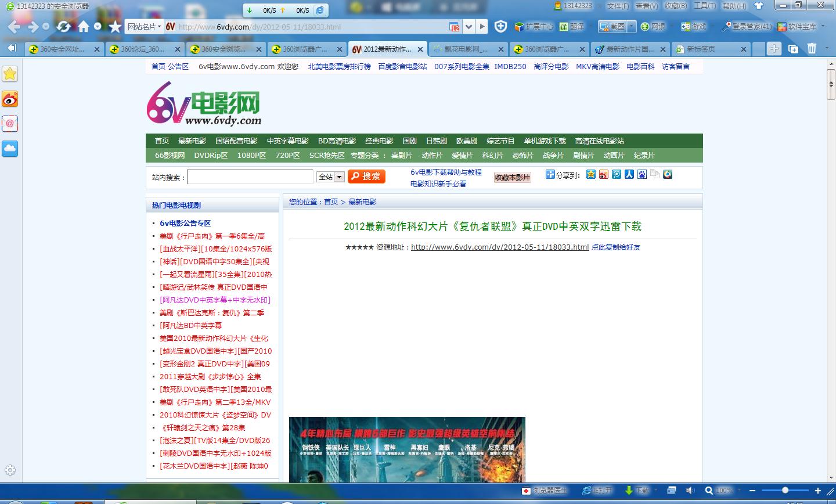Image resolution: width=836 pixels, height=504 pixels.
Task: Open the browser skin T-shirt icon
Action: click(758, 6)
